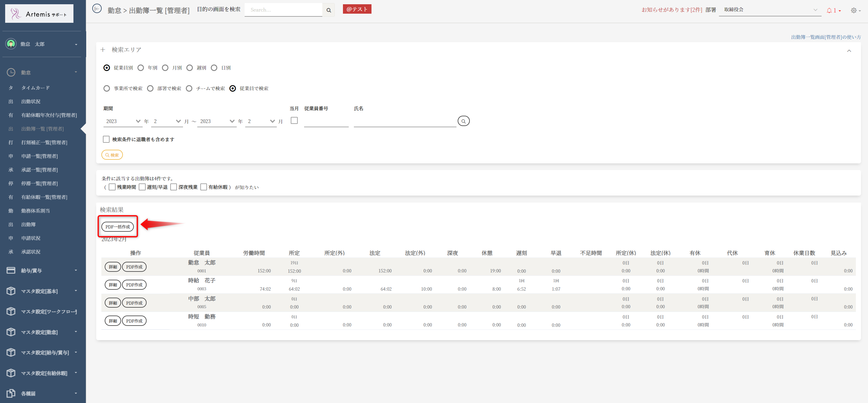
Task: Click the 従業員番号 input field
Action: point(326,121)
